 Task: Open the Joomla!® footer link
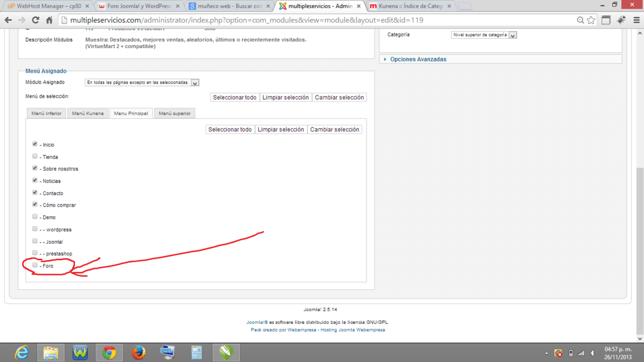(x=257, y=323)
